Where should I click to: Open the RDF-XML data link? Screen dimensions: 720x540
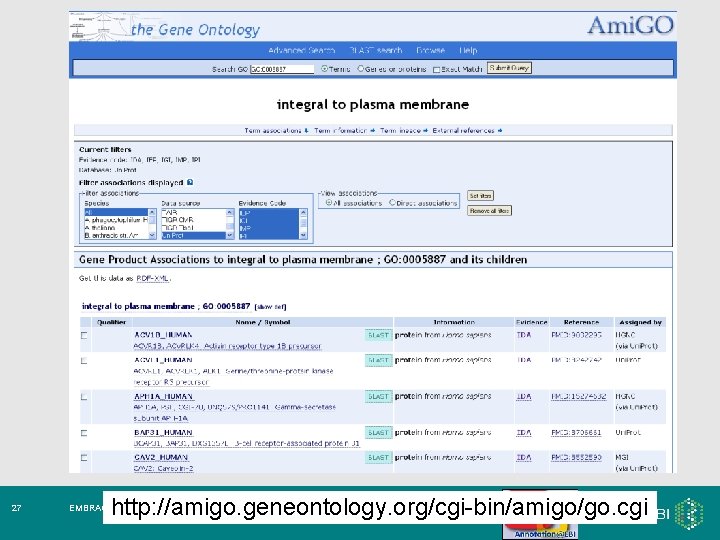point(153,278)
